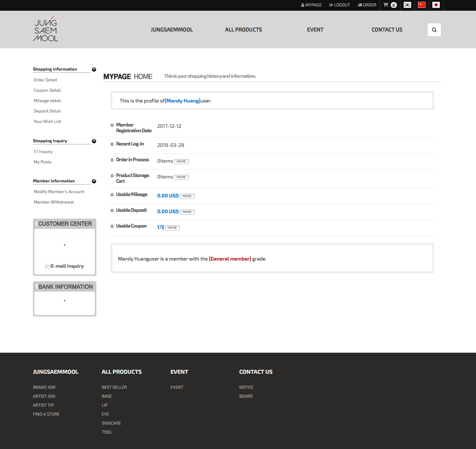This screenshot has width=476, height=449.
Task: Switch to the Chinese flag language
Action: point(422,5)
